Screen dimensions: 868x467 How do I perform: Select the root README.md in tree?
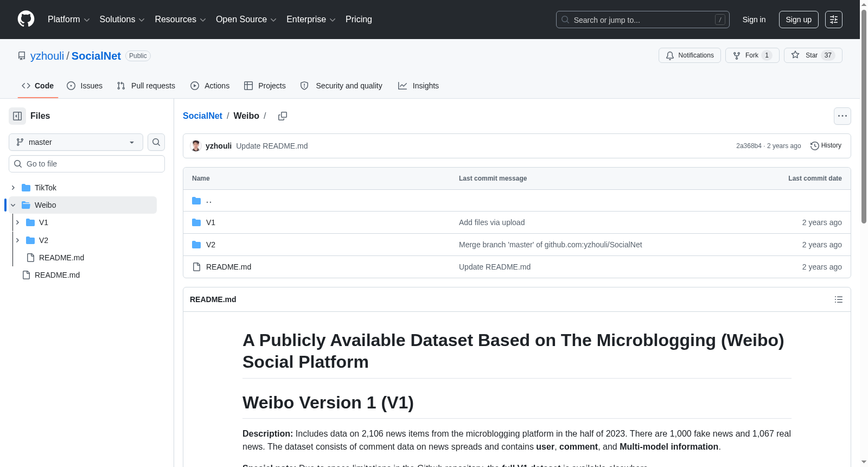point(57,275)
